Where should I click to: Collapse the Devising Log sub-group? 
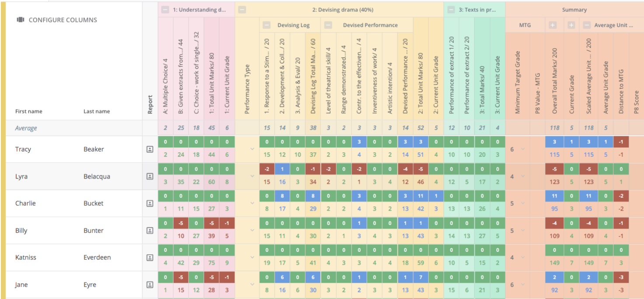pos(267,25)
